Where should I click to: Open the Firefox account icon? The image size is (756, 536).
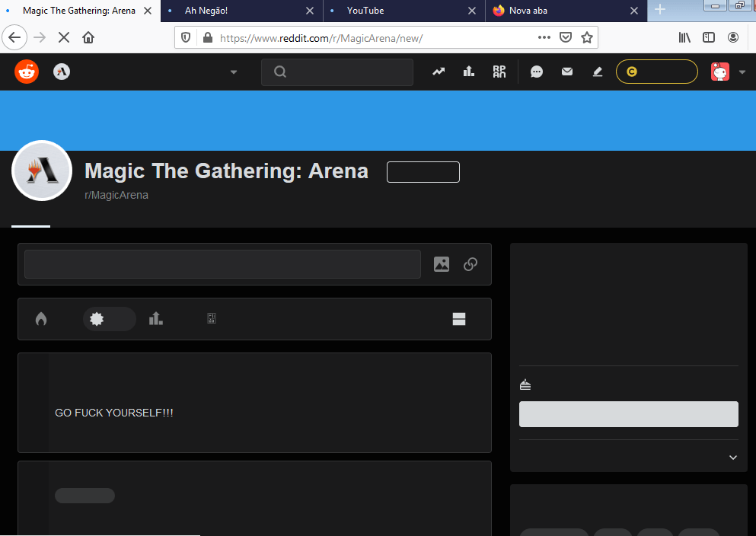tap(733, 37)
